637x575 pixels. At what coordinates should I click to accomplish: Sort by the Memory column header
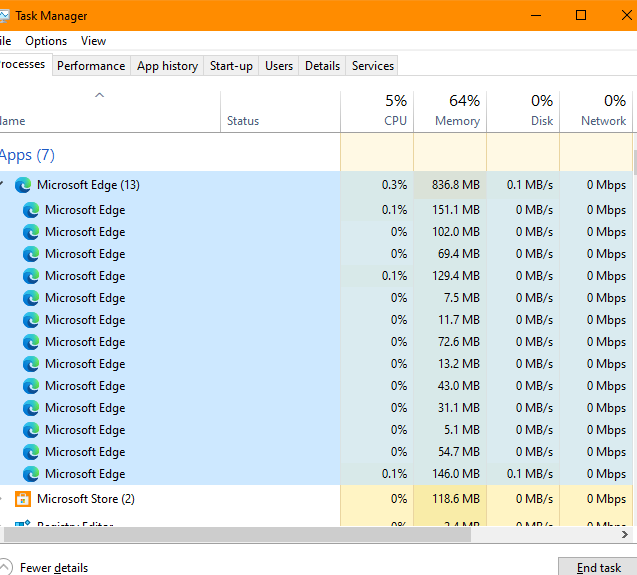[x=450, y=111]
